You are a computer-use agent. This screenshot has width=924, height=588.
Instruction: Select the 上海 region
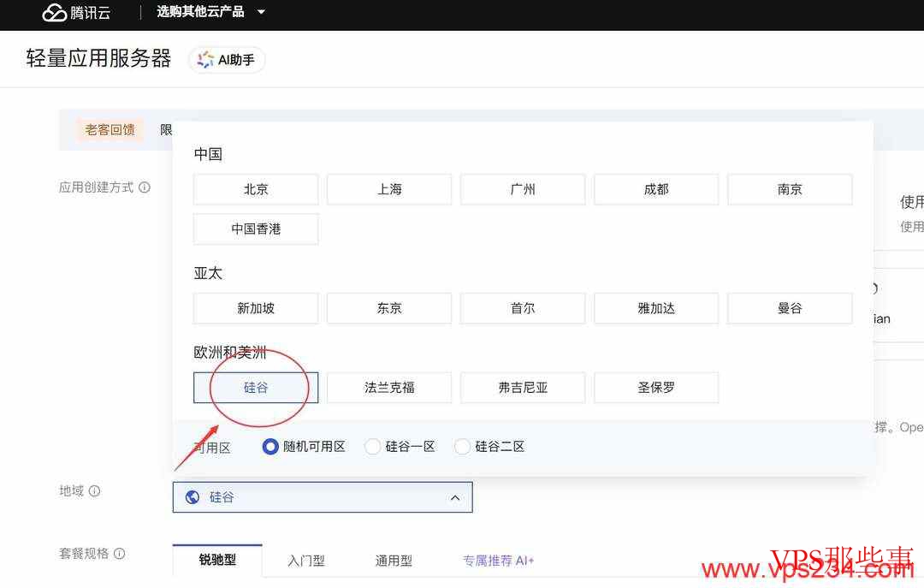(389, 189)
